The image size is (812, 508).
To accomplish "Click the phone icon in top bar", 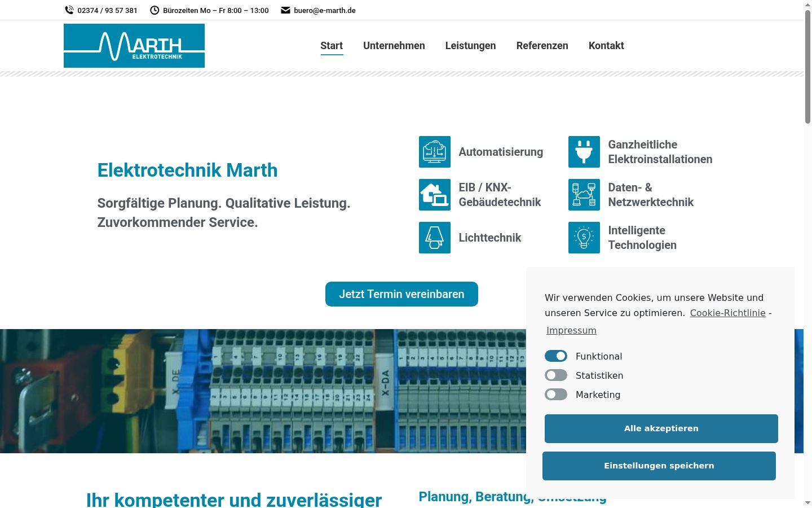I will (x=69, y=10).
